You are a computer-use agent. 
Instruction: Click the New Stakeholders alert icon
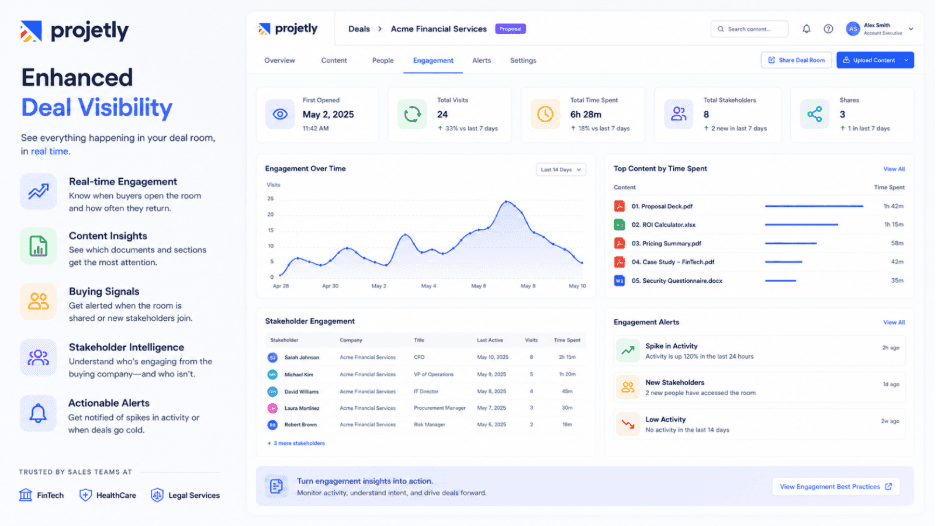627,387
